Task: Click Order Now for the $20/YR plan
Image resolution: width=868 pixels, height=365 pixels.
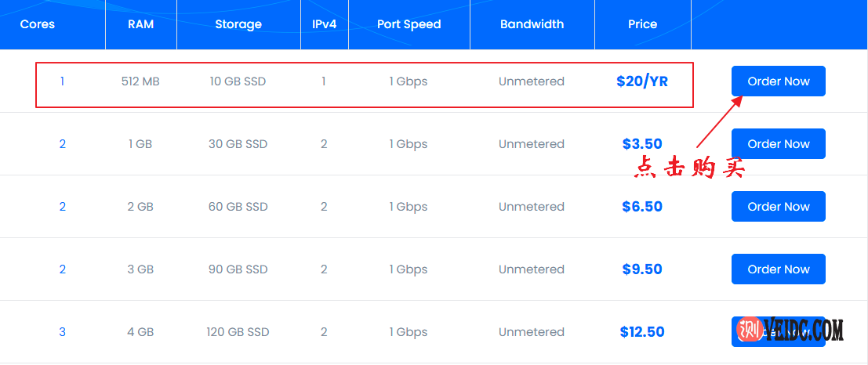Action: click(778, 81)
